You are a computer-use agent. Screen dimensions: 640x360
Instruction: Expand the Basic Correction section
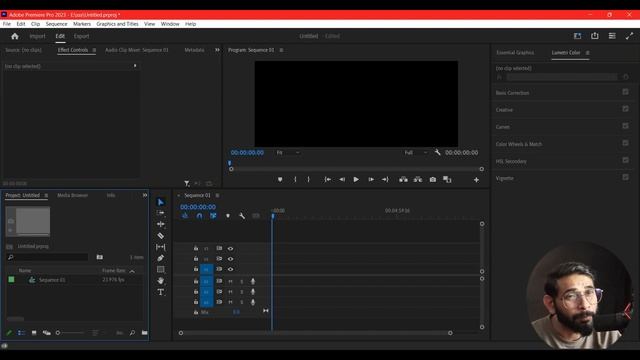pos(512,93)
